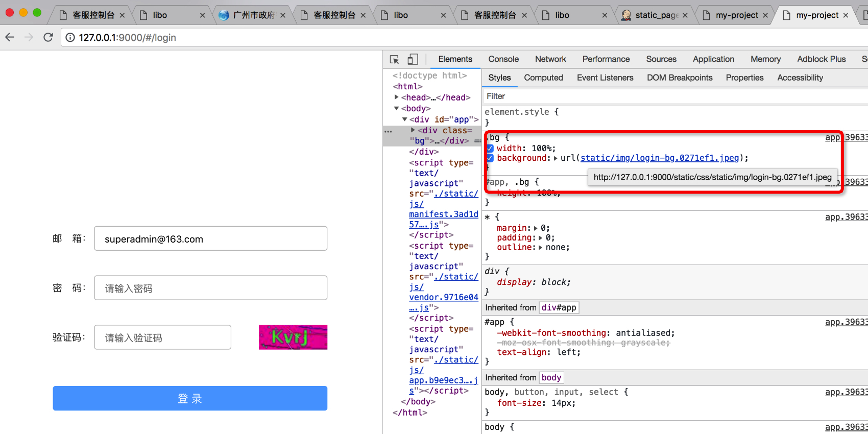Click the three-dots beside selected DOM node

(x=388, y=131)
